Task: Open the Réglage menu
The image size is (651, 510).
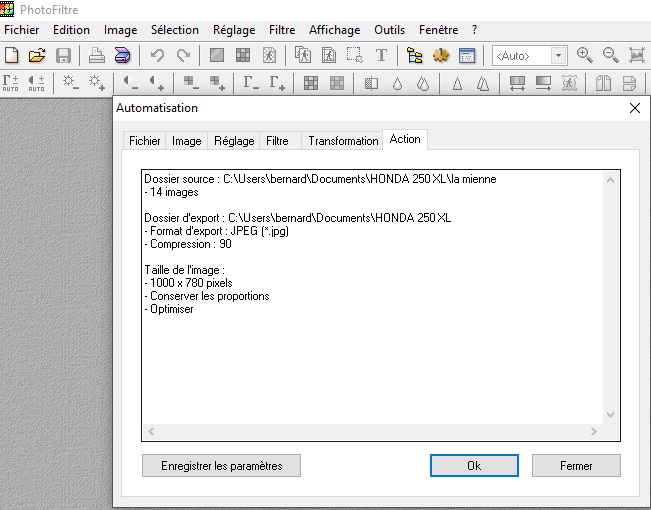Action: tap(234, 30)
